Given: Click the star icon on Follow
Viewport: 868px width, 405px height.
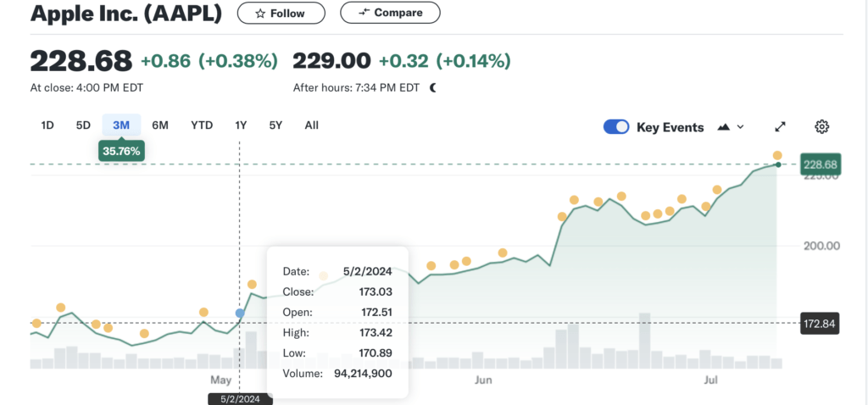Looking at the screenshot, I should [x=260, y=14].
